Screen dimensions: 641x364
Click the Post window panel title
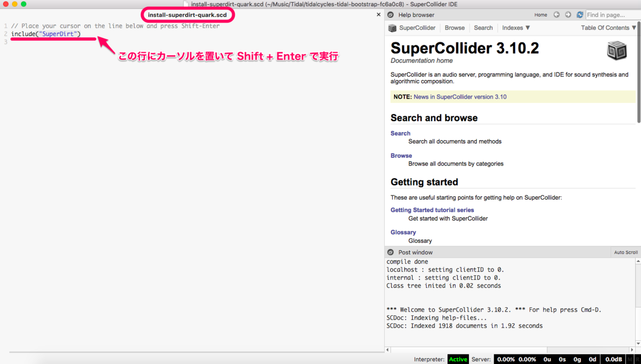click(416, 252)
